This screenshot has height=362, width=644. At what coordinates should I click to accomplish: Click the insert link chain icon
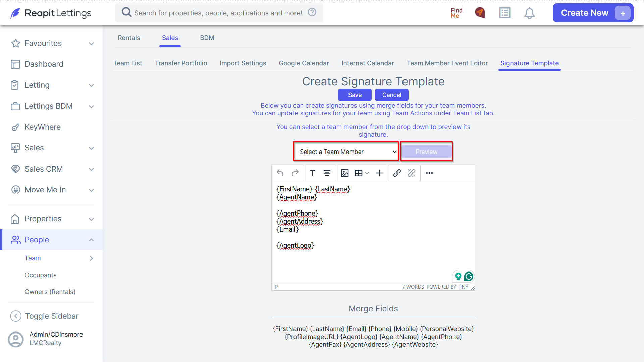(397, 173)
